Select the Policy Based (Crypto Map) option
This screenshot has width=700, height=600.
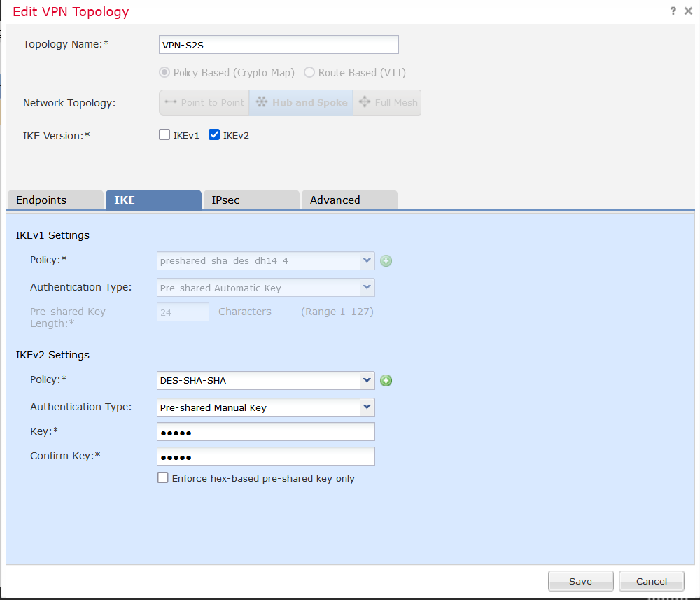(x=164, y=73)
